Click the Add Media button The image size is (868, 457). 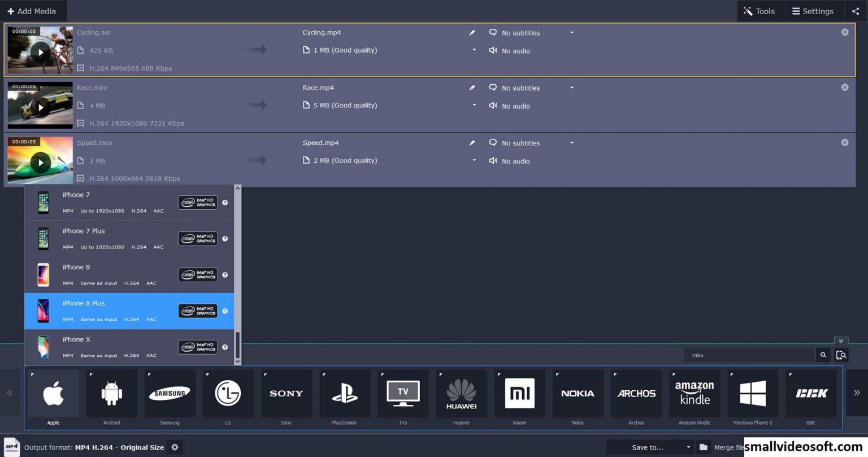pyautogui.click(x=33, y=11)
